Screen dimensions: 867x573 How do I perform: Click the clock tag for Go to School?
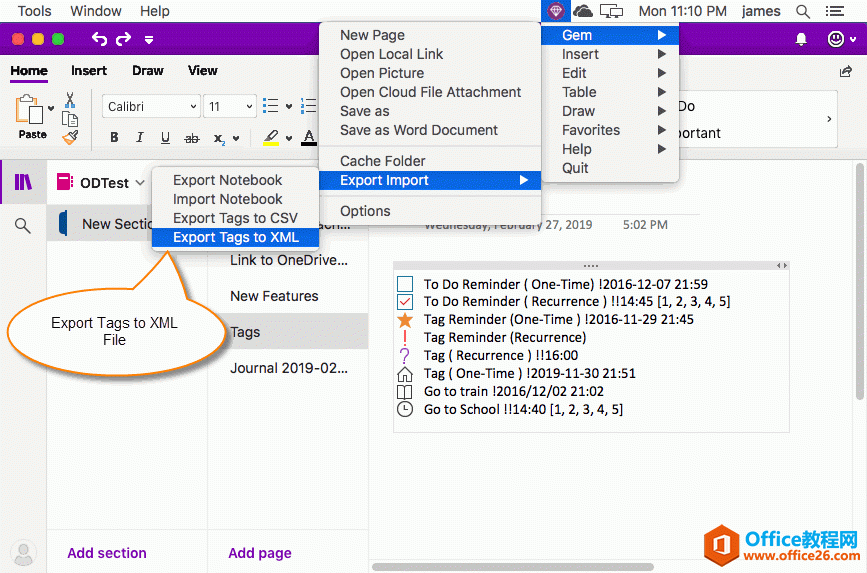(405, 409)
